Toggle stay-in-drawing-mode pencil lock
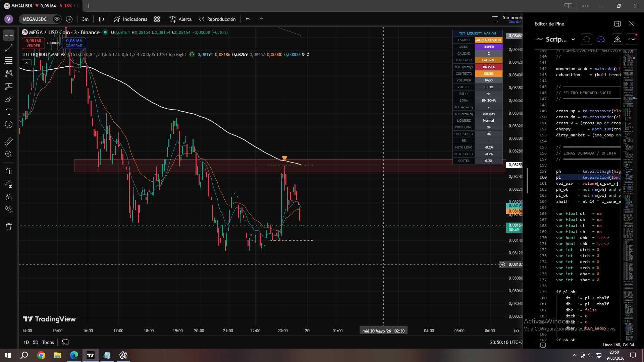 pyautogui.click(x=9, y=184)
